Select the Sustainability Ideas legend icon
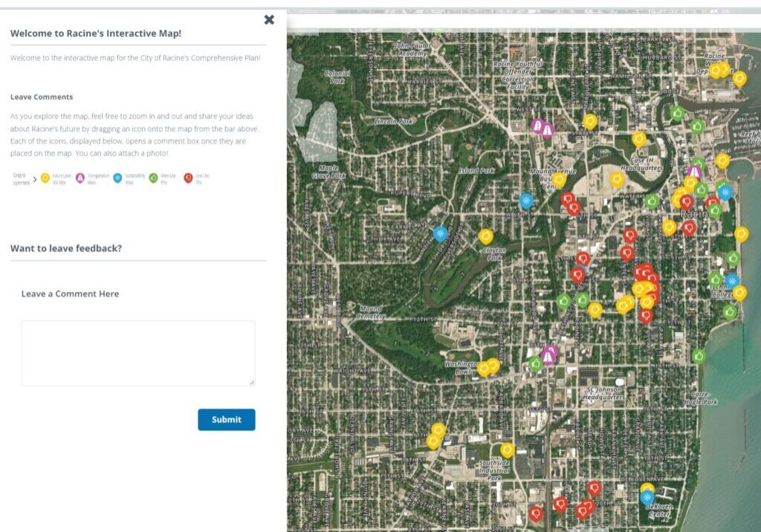 (119, 178)
